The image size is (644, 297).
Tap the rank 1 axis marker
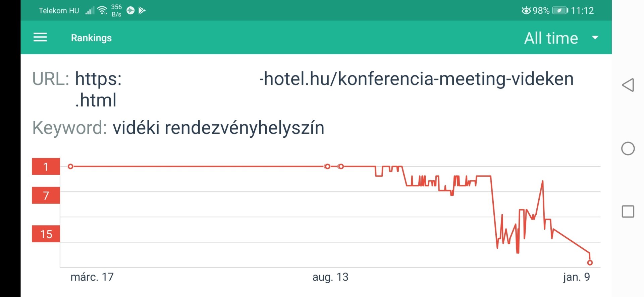[45, 167]
